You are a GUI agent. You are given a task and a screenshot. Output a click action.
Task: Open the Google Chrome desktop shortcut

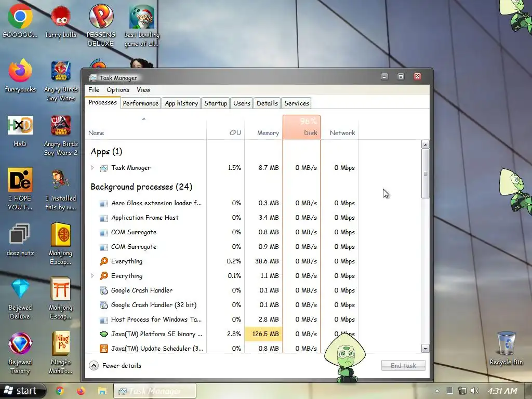(20, 21)
